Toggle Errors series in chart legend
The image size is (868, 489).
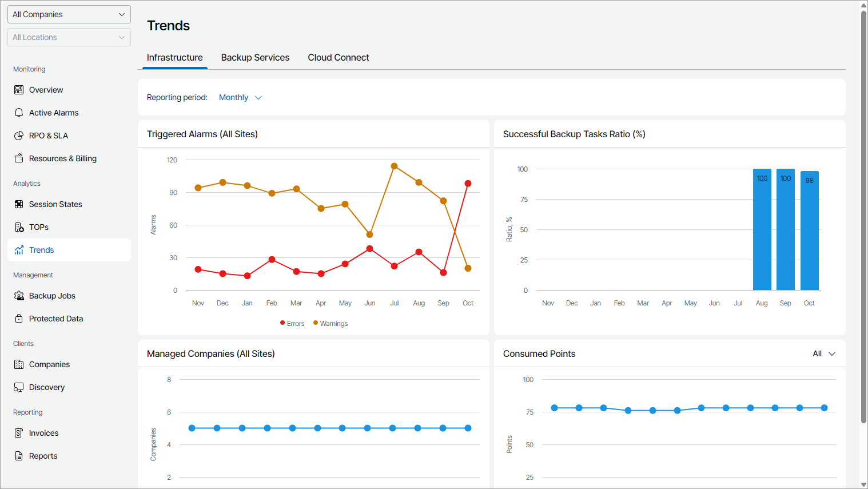pos(292,324)
